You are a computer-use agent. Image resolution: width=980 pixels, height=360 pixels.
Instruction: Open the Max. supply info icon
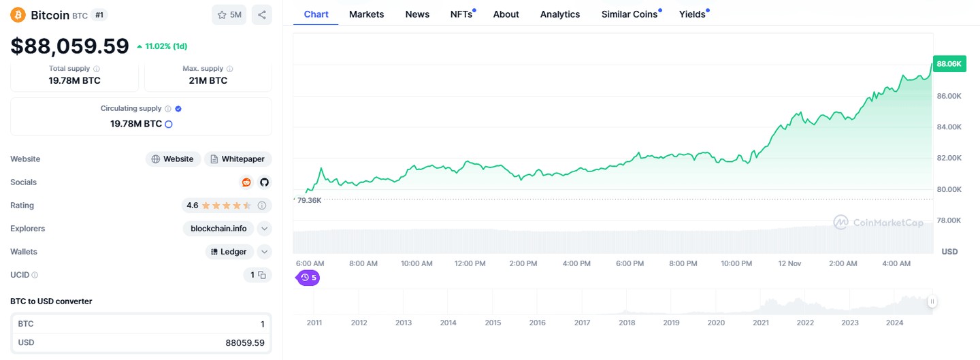point(229,69)
